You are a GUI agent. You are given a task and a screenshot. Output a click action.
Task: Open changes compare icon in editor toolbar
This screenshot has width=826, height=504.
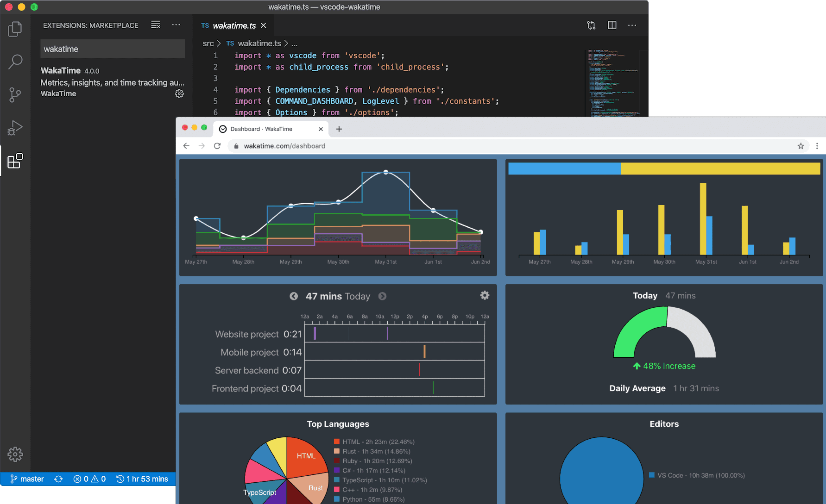(591, 25)
